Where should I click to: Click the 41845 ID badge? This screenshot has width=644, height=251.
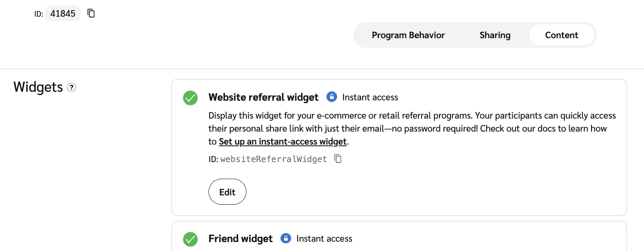tap(63, 13)
